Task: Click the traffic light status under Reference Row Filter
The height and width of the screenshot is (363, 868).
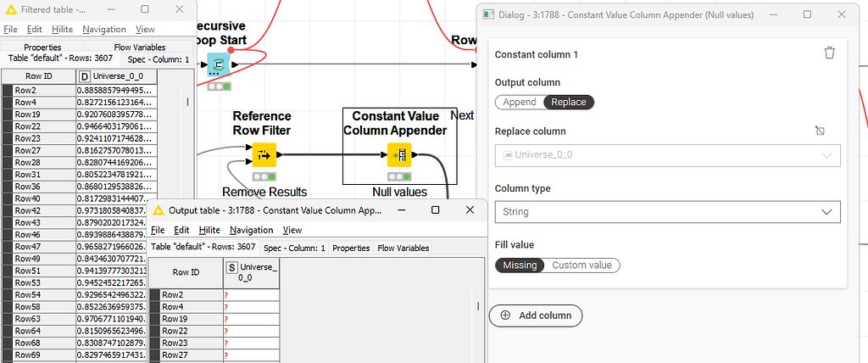Action: 264,176
